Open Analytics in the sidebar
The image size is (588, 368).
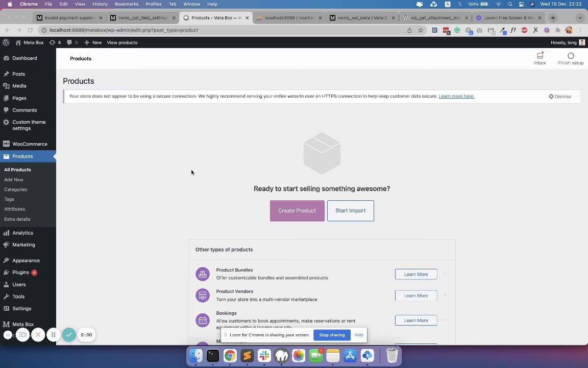(28, 233)
